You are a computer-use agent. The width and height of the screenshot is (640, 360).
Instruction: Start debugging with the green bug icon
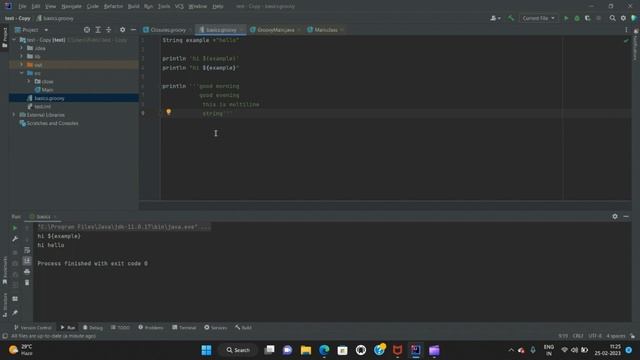[577, 18]
